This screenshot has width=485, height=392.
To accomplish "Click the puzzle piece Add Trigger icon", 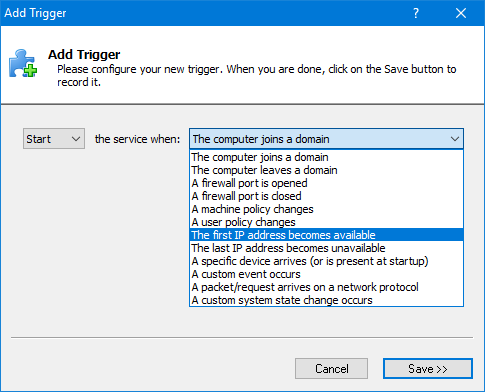I will pos(23,63).
